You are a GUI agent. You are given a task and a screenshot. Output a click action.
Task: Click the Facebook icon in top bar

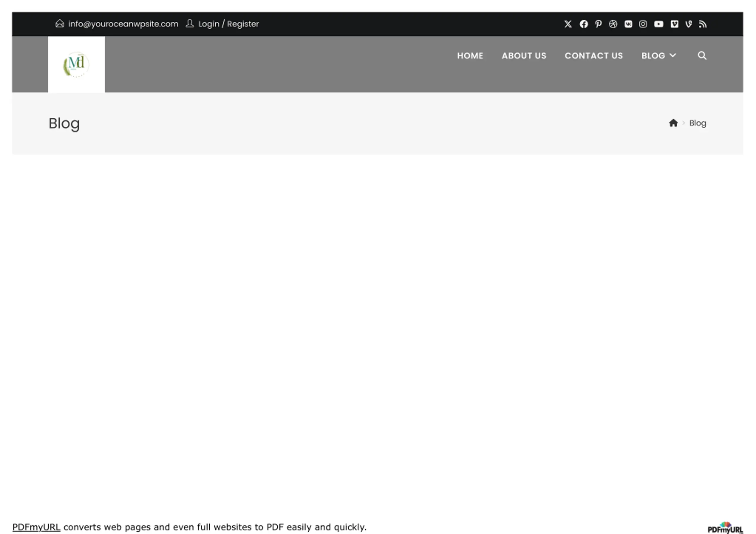click(x=584, y=24)
